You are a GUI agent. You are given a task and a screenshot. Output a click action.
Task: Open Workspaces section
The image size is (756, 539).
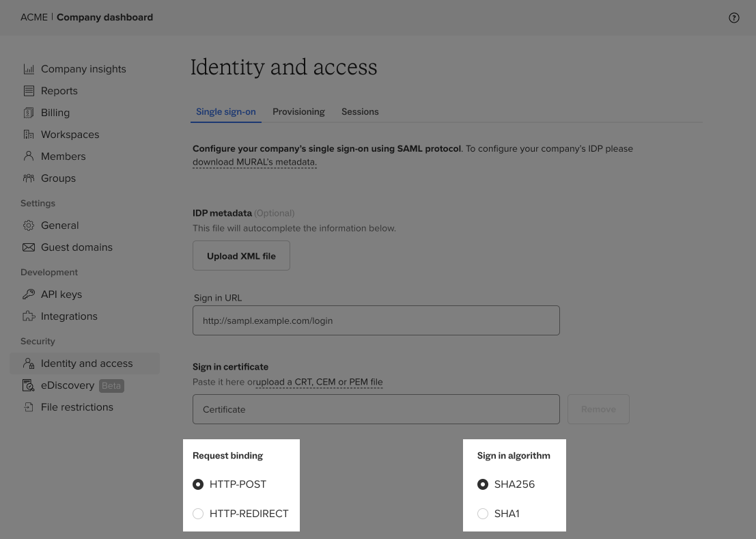click(70, 135)
